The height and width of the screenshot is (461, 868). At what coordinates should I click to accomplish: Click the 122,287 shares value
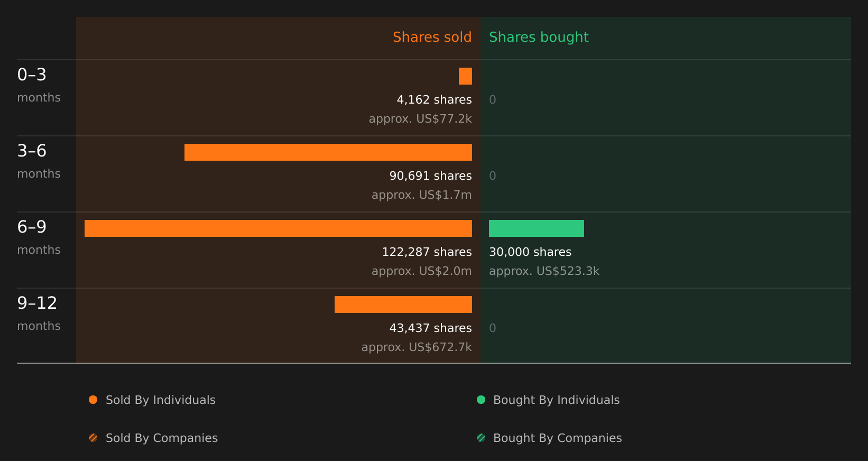[x=427, y=252]
